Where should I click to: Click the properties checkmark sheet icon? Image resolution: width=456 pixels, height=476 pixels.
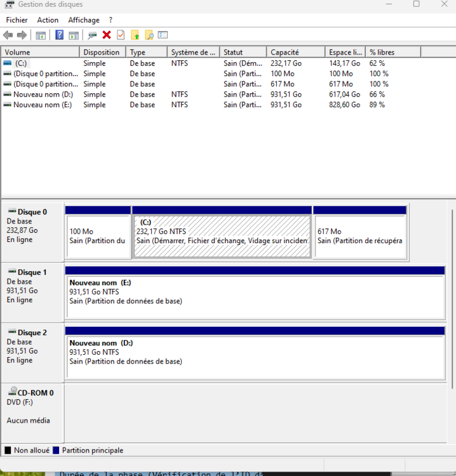(x=121, y=36)
